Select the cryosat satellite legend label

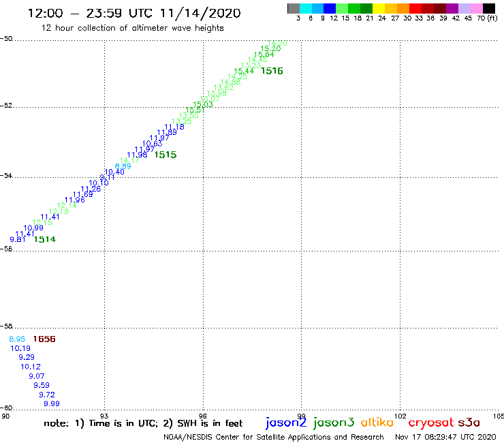[431, 423]
